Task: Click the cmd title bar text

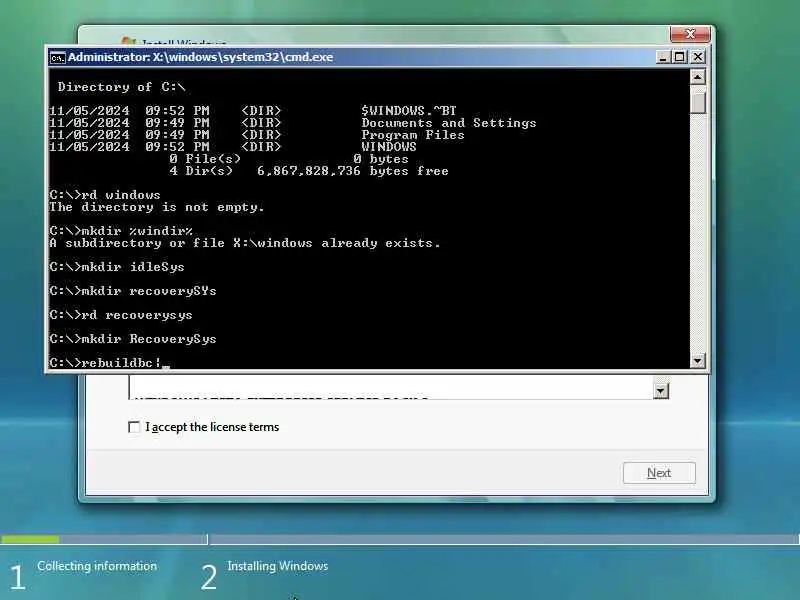Action: click(201, 57)
